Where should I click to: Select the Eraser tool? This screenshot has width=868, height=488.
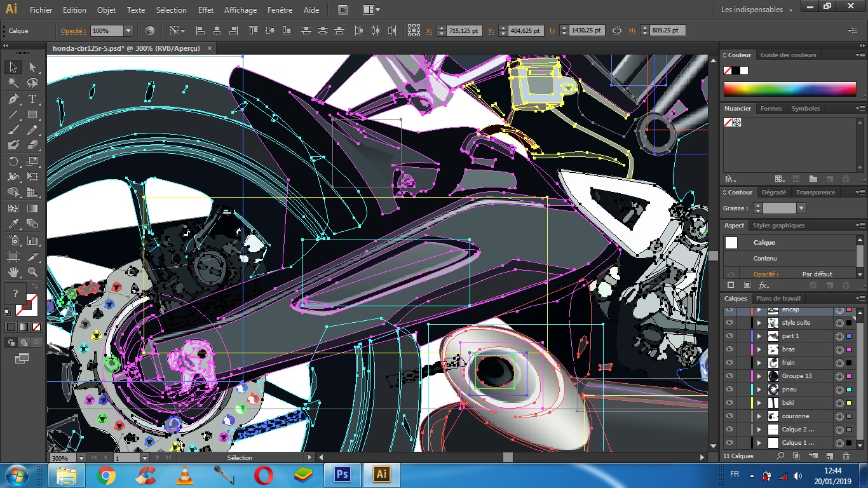click(x=32, y=146)
